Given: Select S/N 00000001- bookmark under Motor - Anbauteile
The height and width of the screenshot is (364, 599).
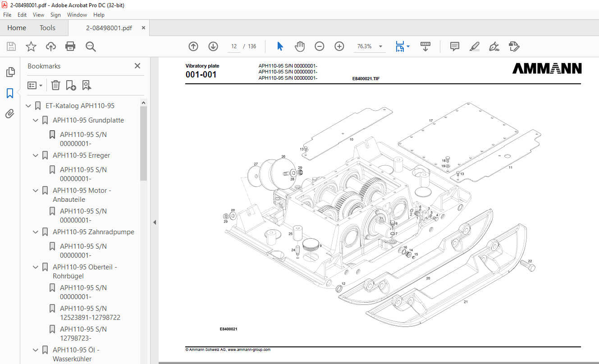Looking at the screenshot, I should click(83, 216).
